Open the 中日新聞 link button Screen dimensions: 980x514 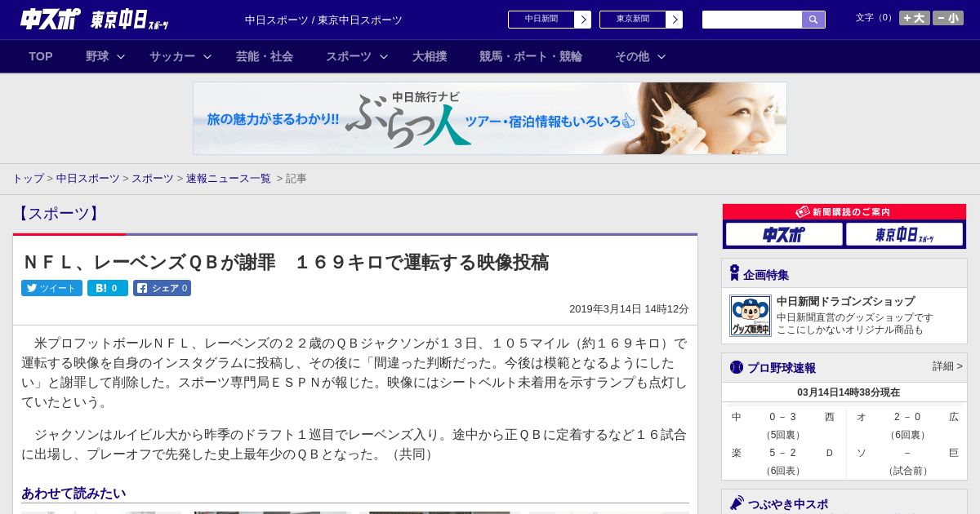click(x=541, y=20)
